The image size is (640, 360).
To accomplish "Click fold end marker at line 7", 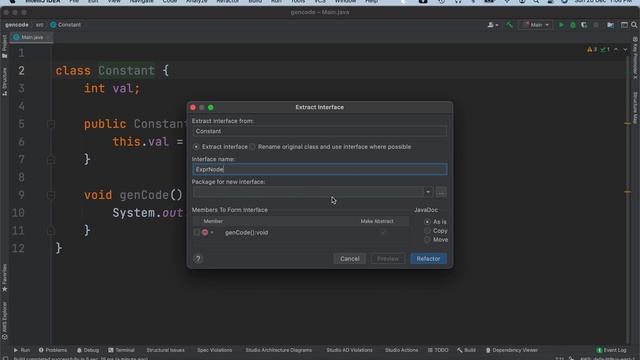I will point(51,160).
